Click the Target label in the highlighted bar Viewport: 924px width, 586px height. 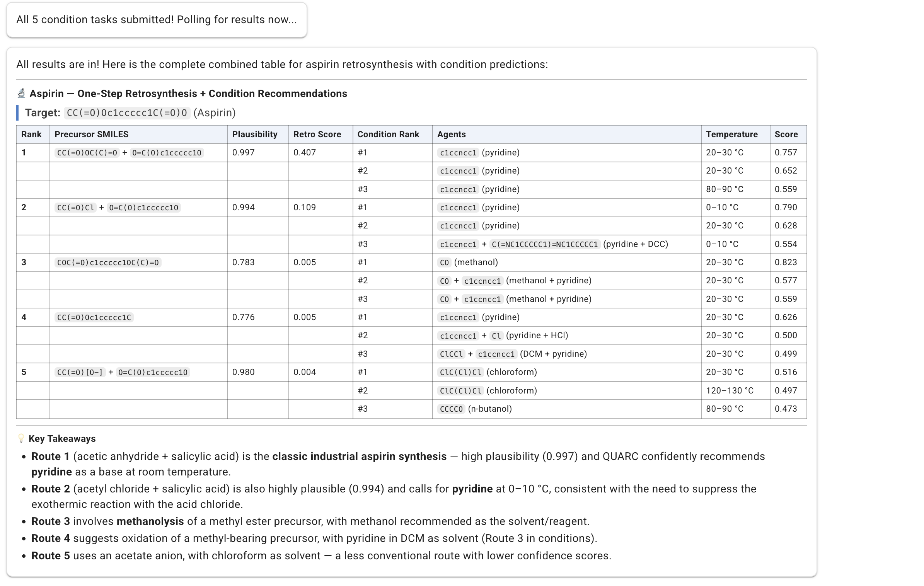click(x=43, y=113)
